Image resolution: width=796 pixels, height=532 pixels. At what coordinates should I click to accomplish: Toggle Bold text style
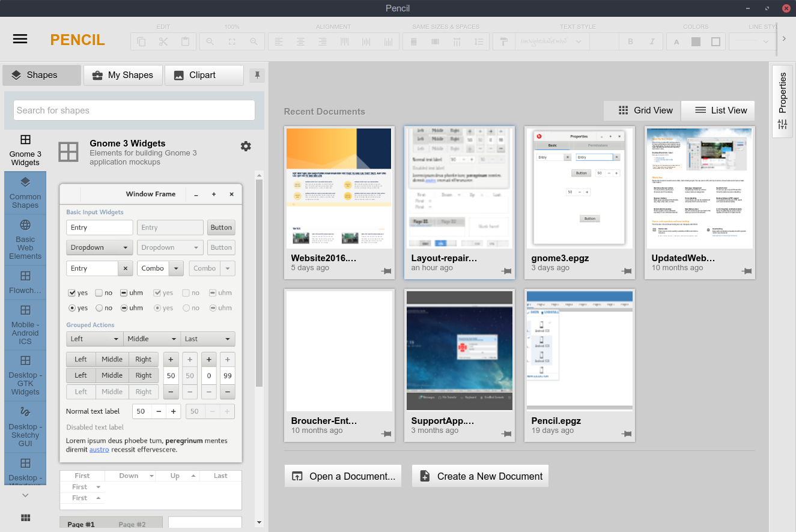[631, 41]
